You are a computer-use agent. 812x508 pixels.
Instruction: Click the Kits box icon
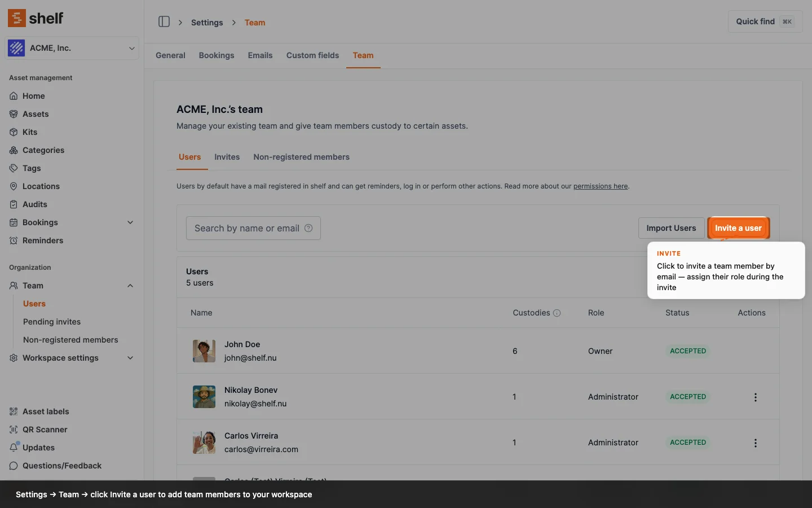point(14,132)
